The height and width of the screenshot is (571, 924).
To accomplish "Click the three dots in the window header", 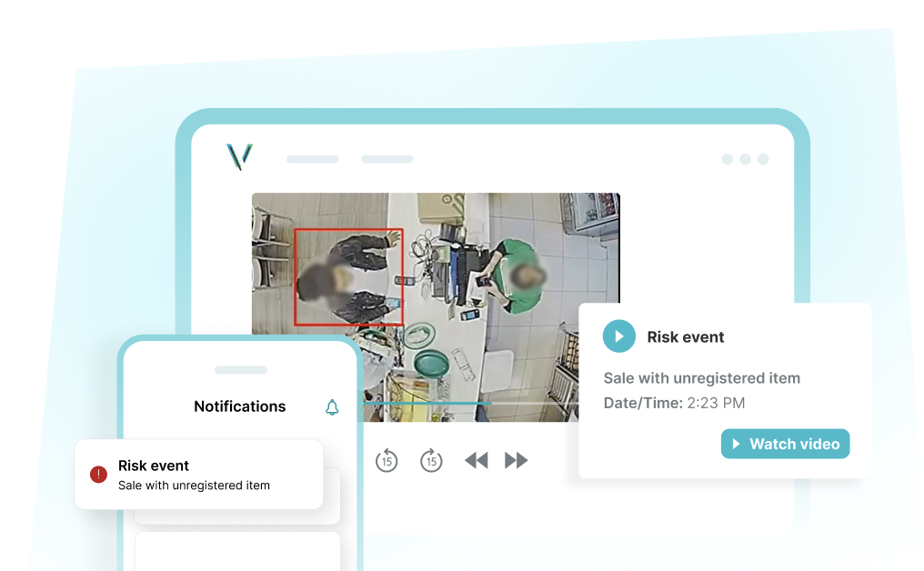I will pos(745,159).
